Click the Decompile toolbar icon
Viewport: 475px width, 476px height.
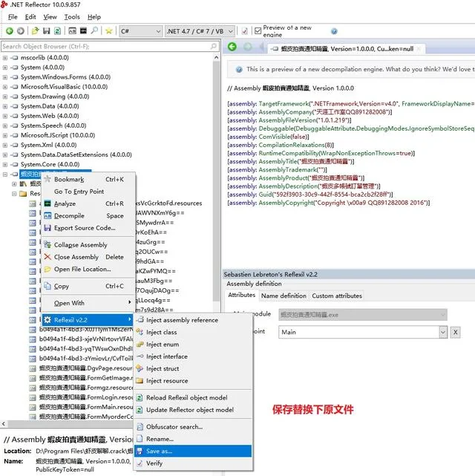click(x=72, y=31)
